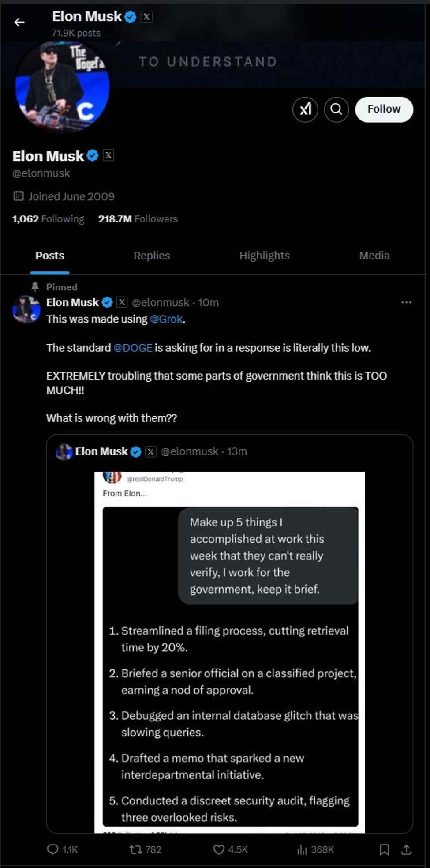This screenshot has height=868, width=430.
Task: Switch to the Replies tab
Action: click(152, 255)
